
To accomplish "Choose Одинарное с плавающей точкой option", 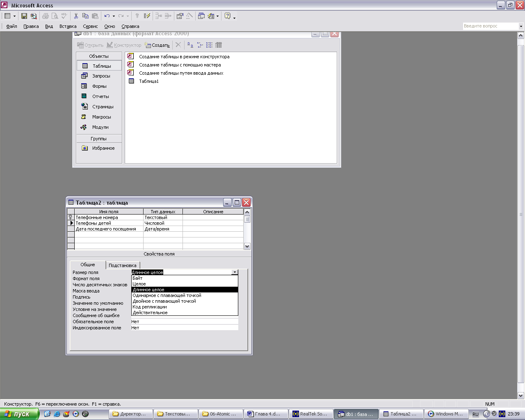I will [185, 295].
